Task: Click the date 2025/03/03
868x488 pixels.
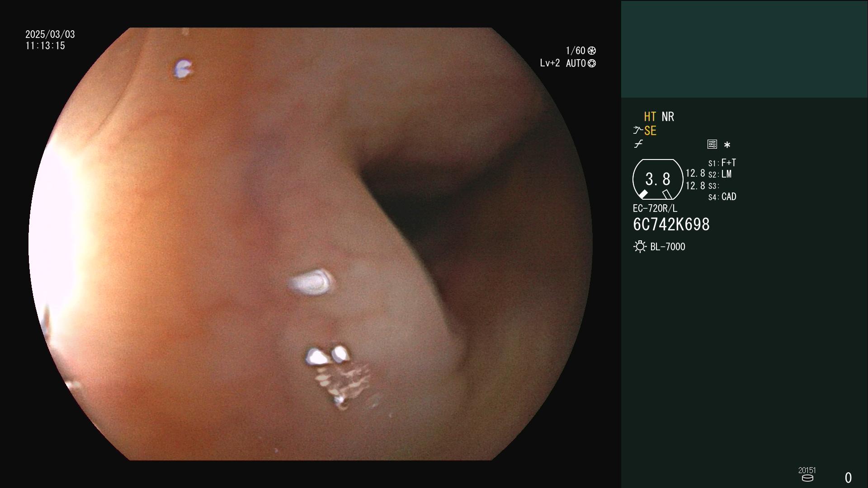Action: click(x=50, y=34)
